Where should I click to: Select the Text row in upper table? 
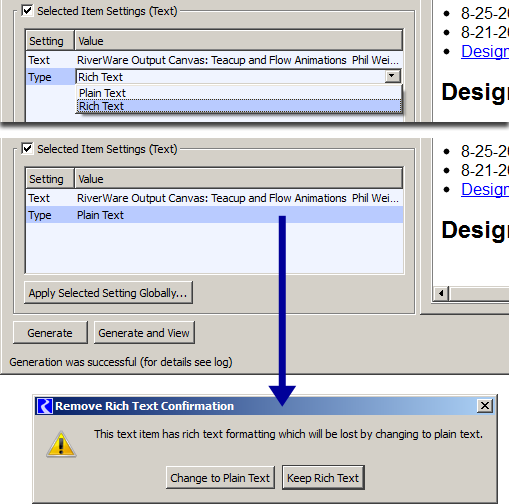pos(214,60)
